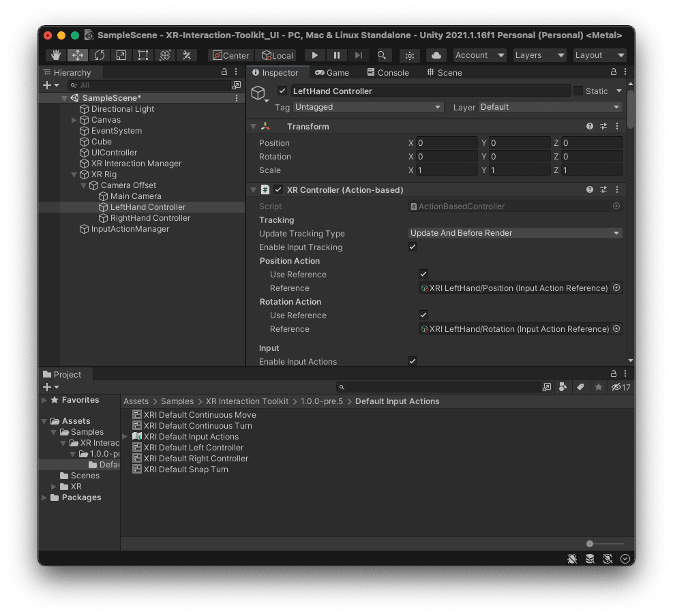Select Main Camera in Hierarchy

tap(135, 196)
